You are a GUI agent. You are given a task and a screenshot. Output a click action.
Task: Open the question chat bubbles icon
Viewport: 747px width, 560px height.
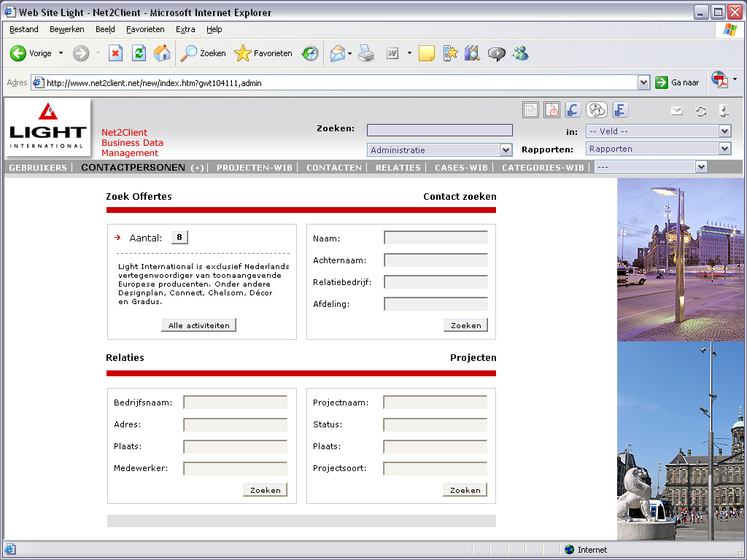pyautogui.click(x=597, y=110)
